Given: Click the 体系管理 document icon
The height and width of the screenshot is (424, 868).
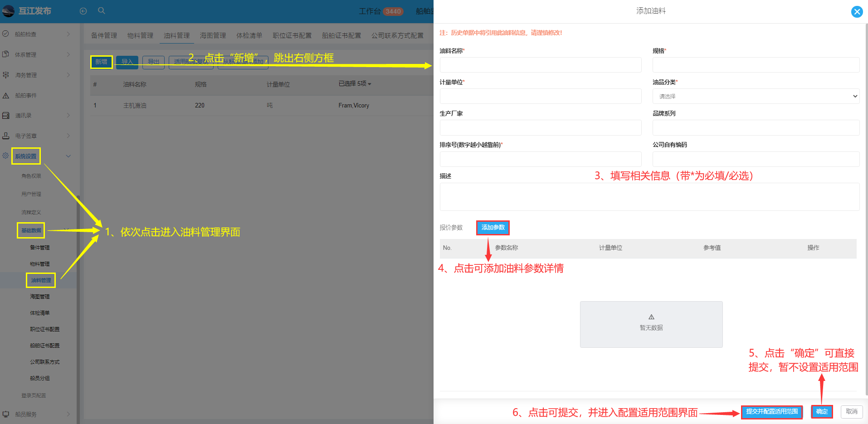Looking at the screenshot, I should pos(6,54).
